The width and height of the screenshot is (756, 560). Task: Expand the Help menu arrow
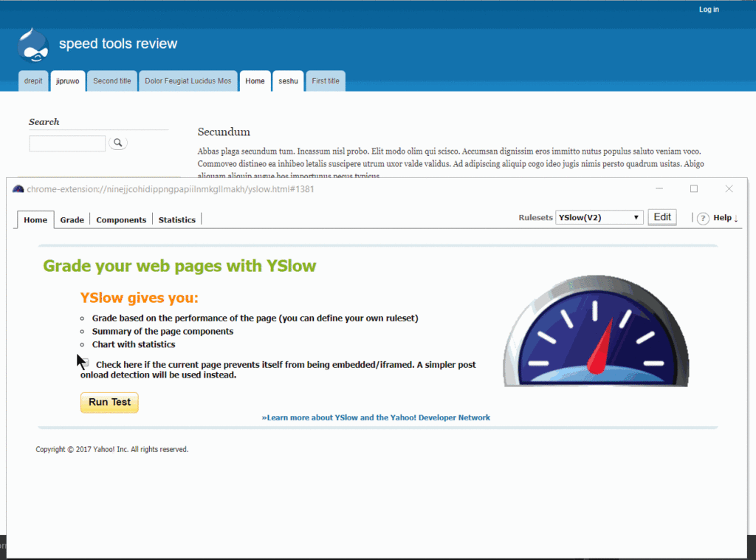pyautogui.click(x=736, y=218)
